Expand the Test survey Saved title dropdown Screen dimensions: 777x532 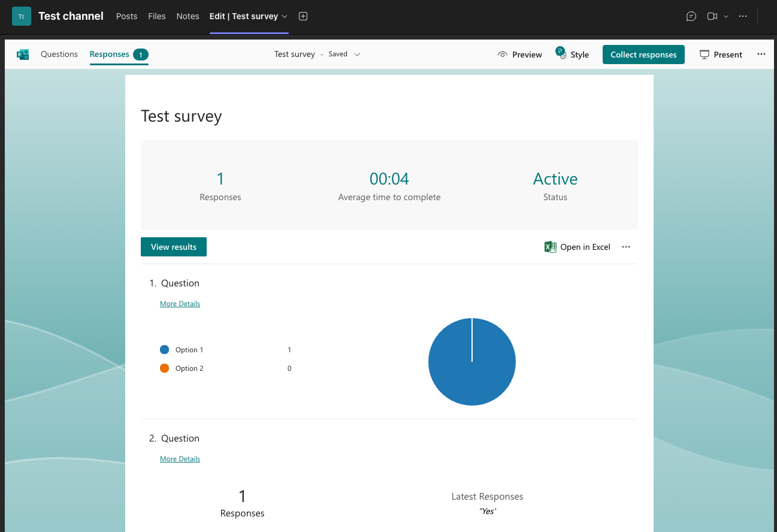tap(357, 54)
